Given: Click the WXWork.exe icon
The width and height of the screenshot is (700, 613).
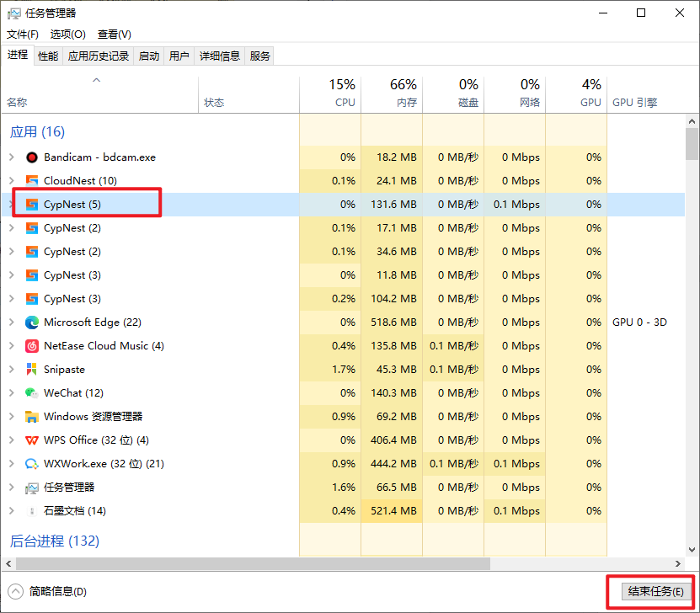Looking at the screenshot, I should [x=32, y=464].
